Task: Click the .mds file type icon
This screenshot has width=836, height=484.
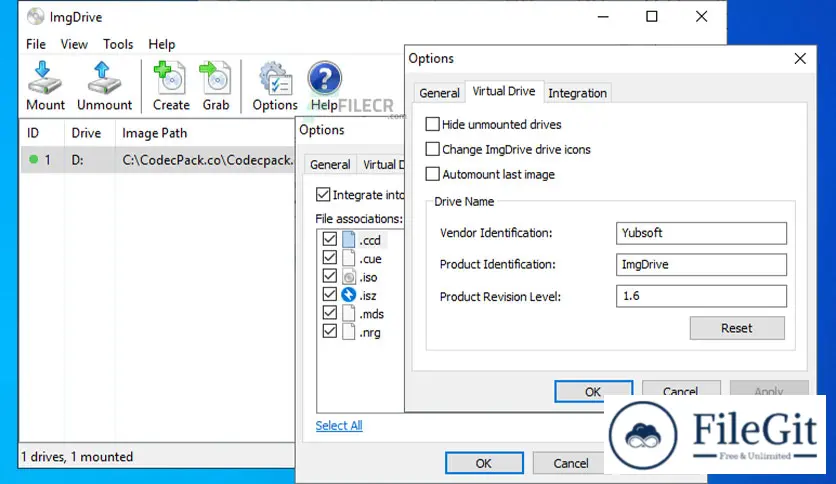Action: tap(349, 313)
